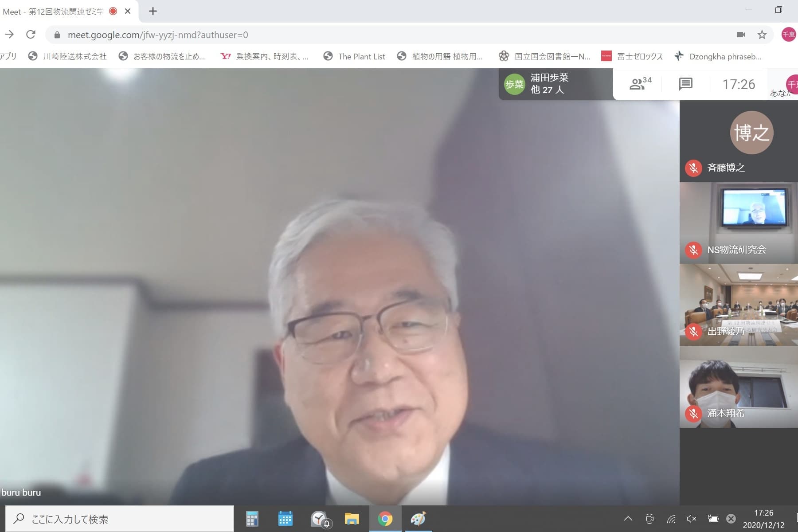Open Chrome profile avatar in toolbar
This screenshot has width=798, height=532.
788,35
